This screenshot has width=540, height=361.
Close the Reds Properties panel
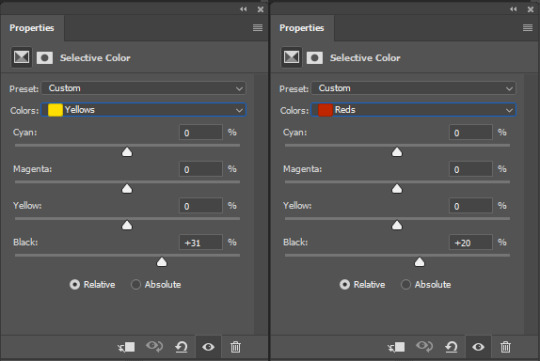(531, 10)
